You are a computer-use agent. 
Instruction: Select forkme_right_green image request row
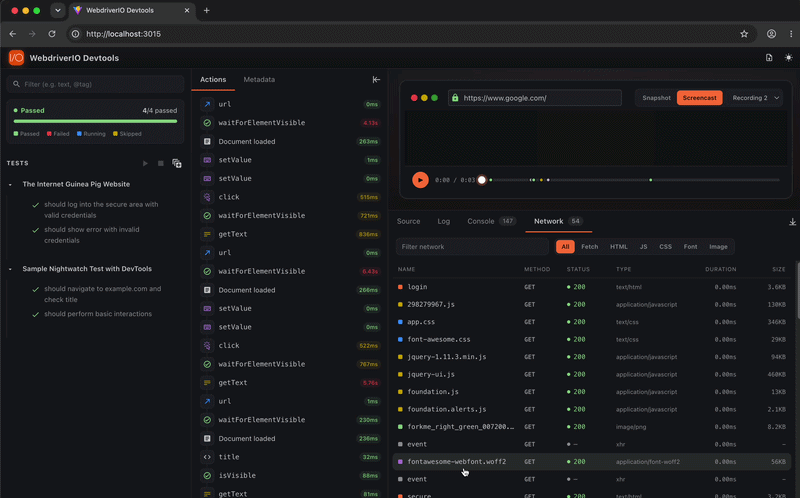coord(592,427)
